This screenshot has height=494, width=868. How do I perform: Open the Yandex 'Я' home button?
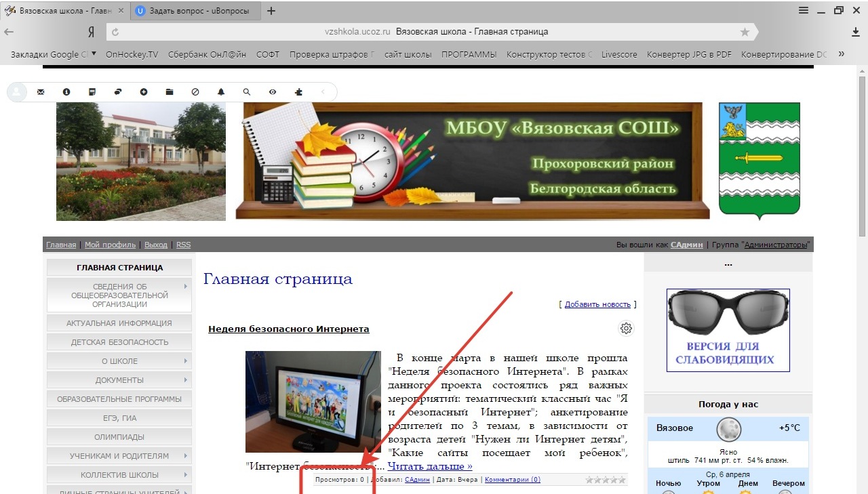tap(91, 32)
